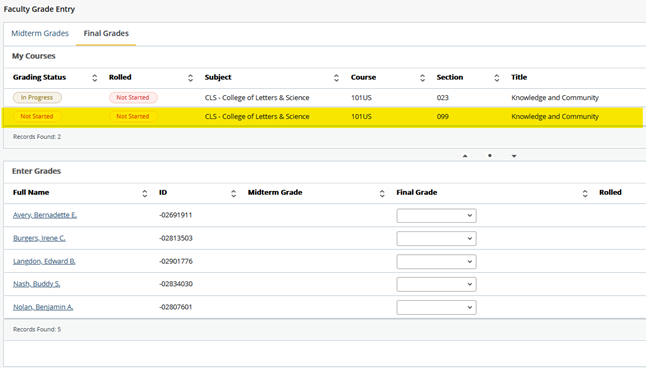This screenshot has height=368, width=646.
Task: Sort courses by Course column arrows
Action: click(x=422, y=78)
